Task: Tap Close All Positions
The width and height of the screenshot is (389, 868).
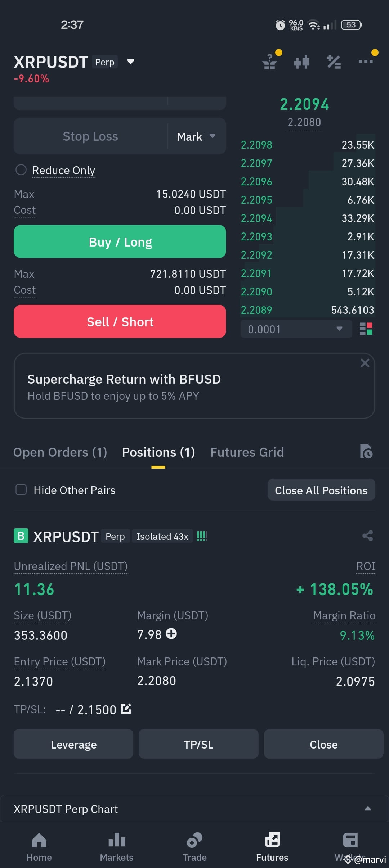Action: (x=321, y=490)
